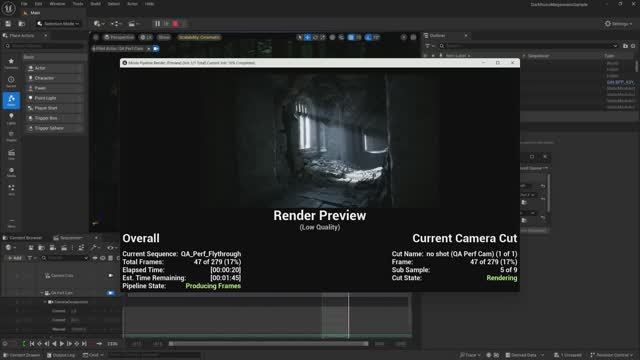640x360 pixels.
Task: Toggle rotation snapping in viewport toolbar
Action: coord(369,37)
